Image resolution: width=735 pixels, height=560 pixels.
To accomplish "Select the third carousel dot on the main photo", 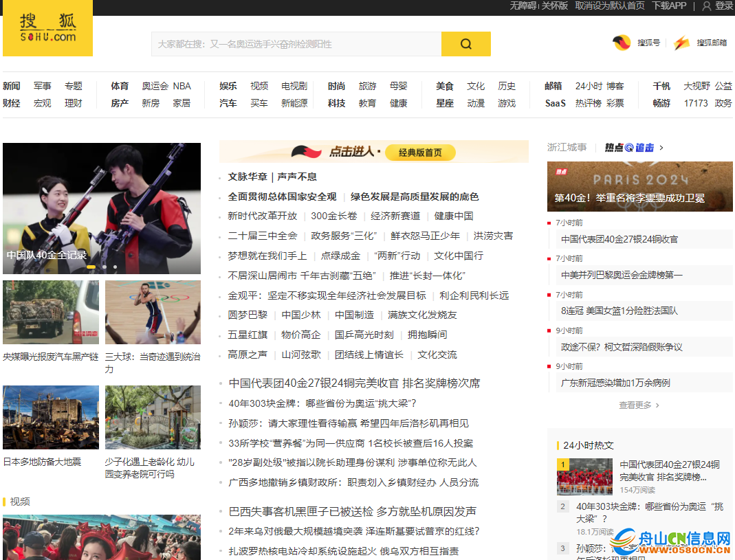I will coord(116,267).
